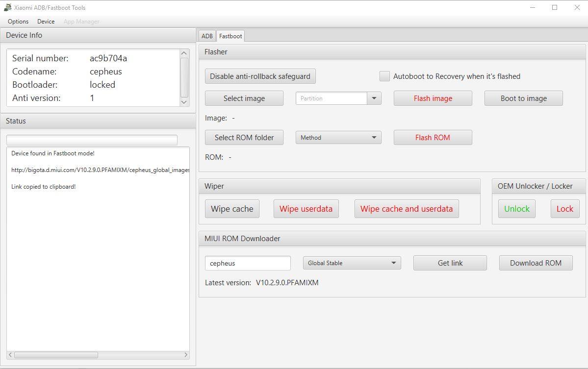Image resolution: width=588 pixels, height=369 pixels.
Task: Click the Download ROM button
Action: (x=536, y=263)
